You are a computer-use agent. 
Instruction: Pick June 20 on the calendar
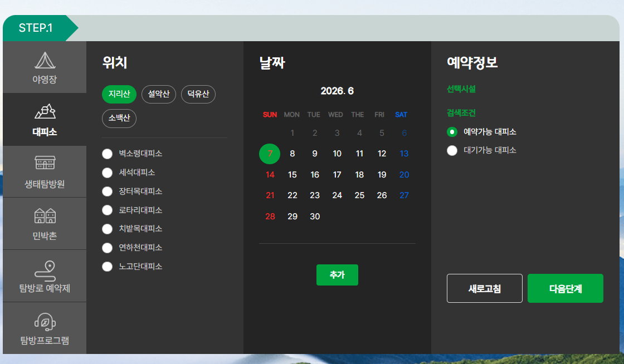click(x=404, y=174)
